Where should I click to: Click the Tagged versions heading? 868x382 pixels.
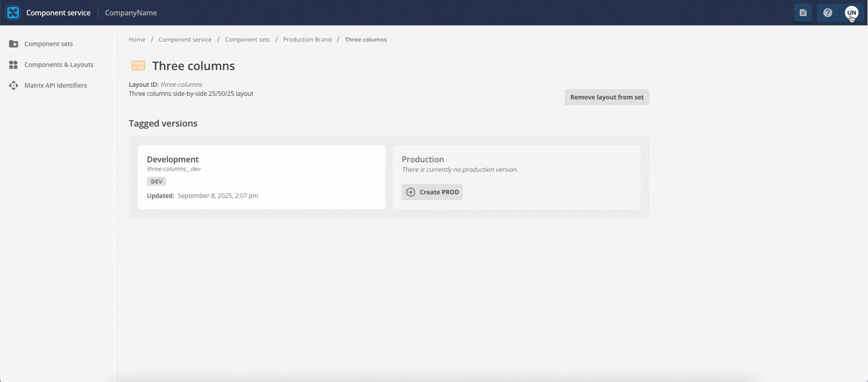[x=163, y=123]
